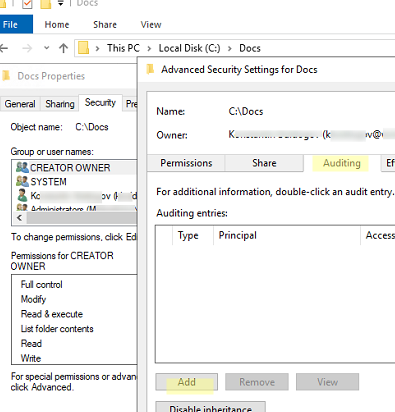Click the folder icon in address bar
The height and width of the screenshot is (412, 395).
tap(83, 48)
